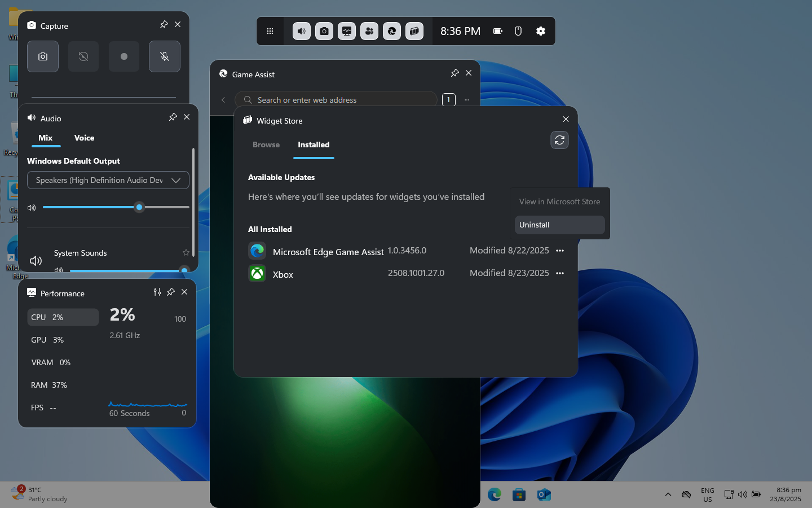
Task: Switch to the Voice tab in Audio
Action: click(84, 138)
